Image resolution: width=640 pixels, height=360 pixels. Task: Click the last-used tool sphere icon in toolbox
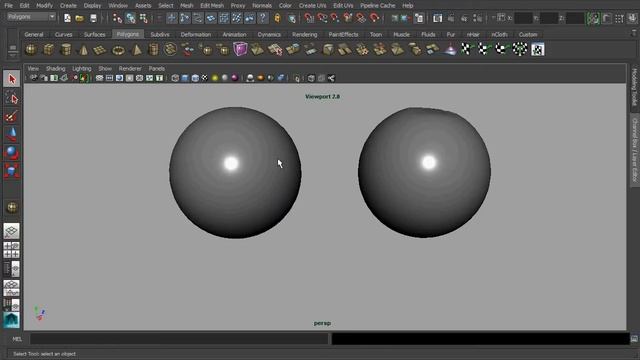coord(11,207)
